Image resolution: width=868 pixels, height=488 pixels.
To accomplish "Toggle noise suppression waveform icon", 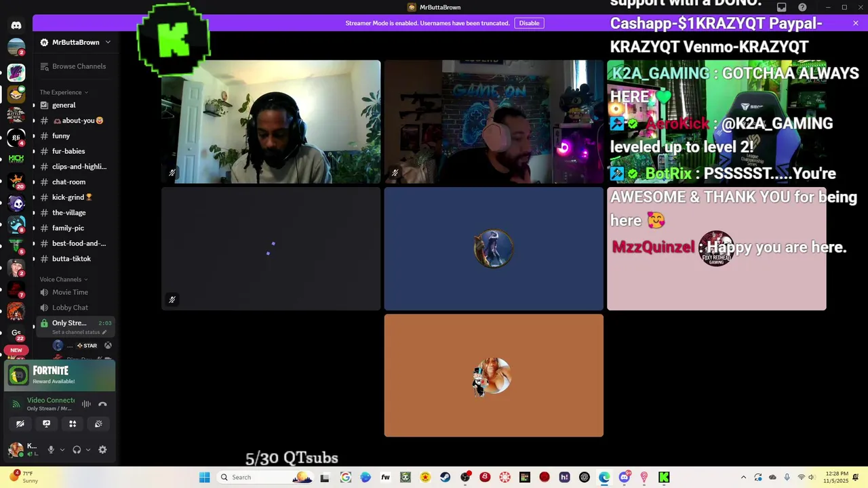I will [86, 404].
